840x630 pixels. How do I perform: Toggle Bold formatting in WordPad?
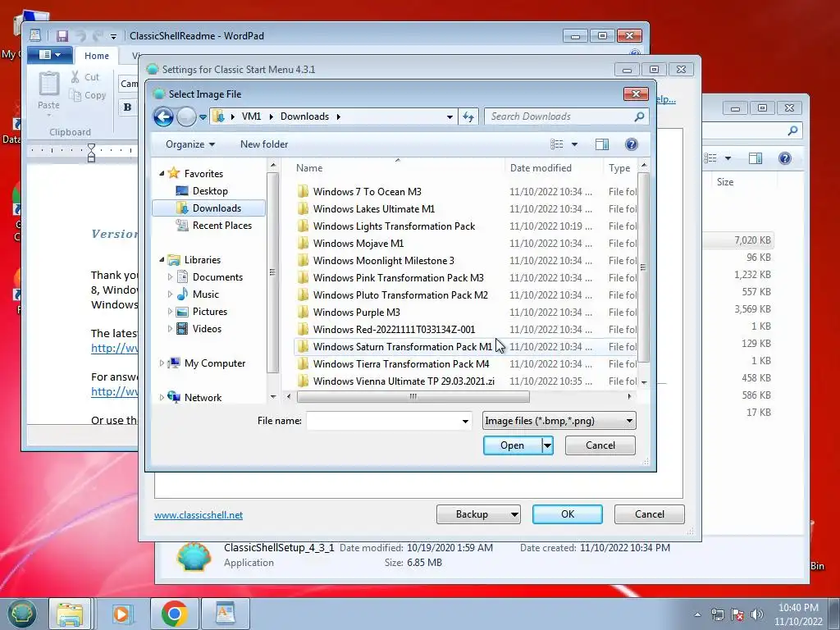click(127, 107)
